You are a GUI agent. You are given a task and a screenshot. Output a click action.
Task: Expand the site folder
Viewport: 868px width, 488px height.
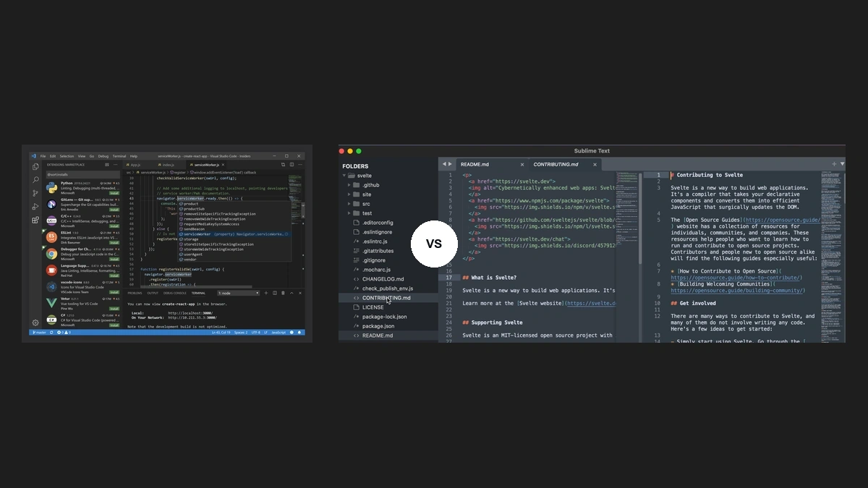pyautogui.click(x=349, y=194)
